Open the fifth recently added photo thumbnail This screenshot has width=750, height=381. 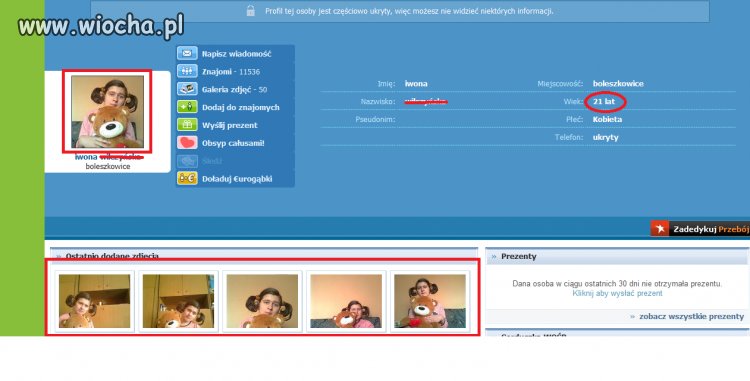click(x=430, y=301)
